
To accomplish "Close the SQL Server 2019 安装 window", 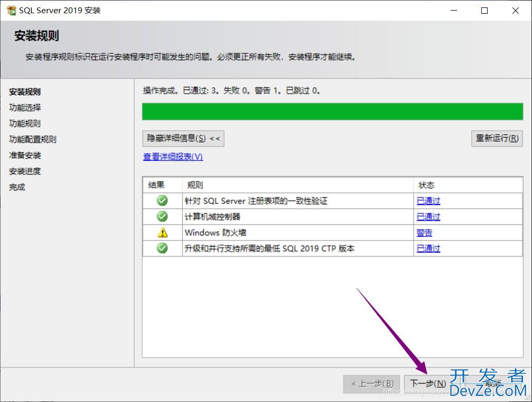I will (x=516, y=11).
